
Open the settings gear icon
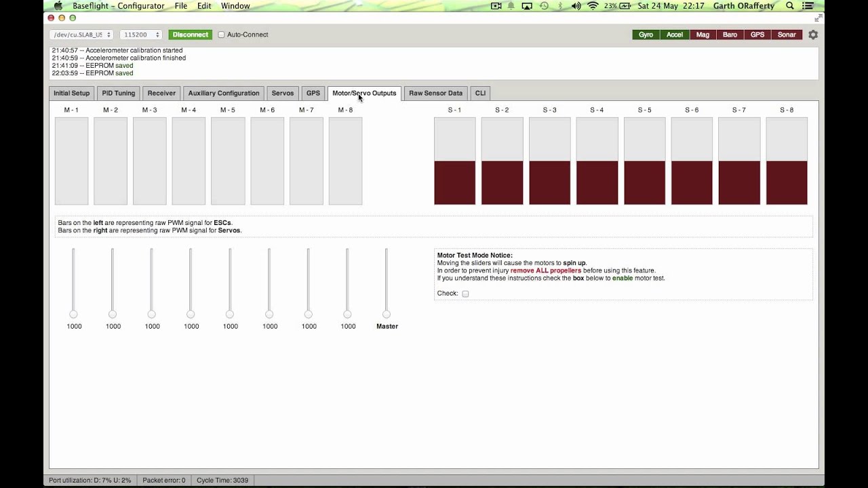[x=813, y=35]
